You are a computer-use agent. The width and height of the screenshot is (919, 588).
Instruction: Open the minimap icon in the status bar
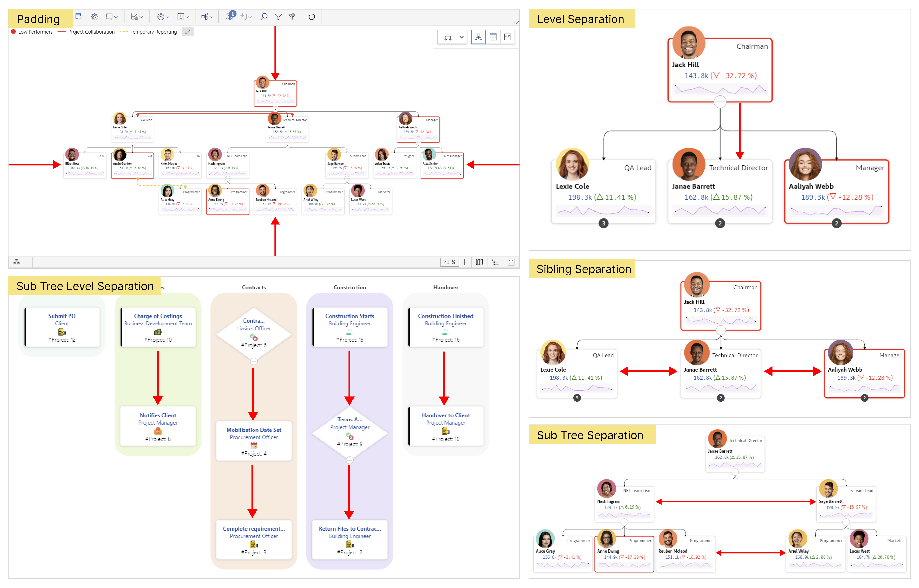coord(479,262)
